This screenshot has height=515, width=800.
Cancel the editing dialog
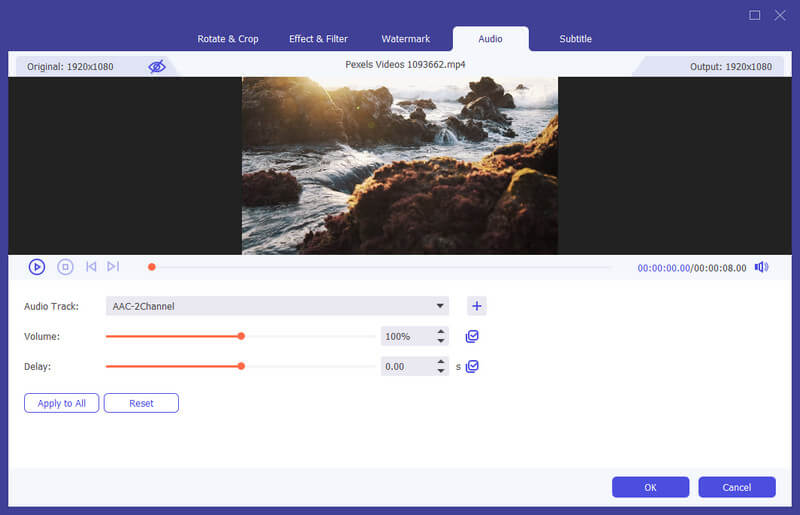737,487
